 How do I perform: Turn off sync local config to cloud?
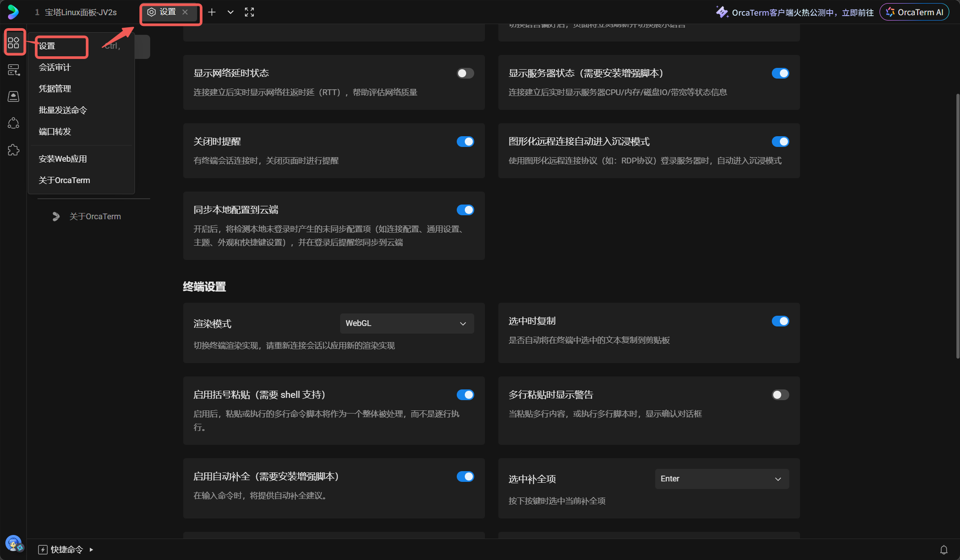click(465, 210)
